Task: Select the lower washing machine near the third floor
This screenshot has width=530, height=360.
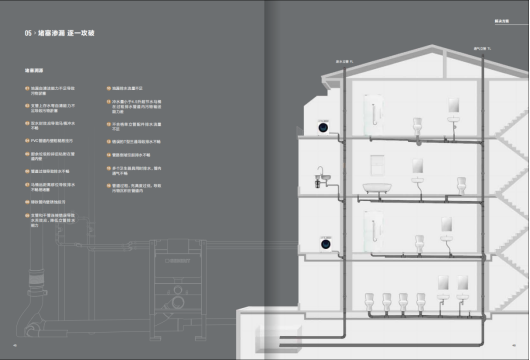Action: coord(326,244)
